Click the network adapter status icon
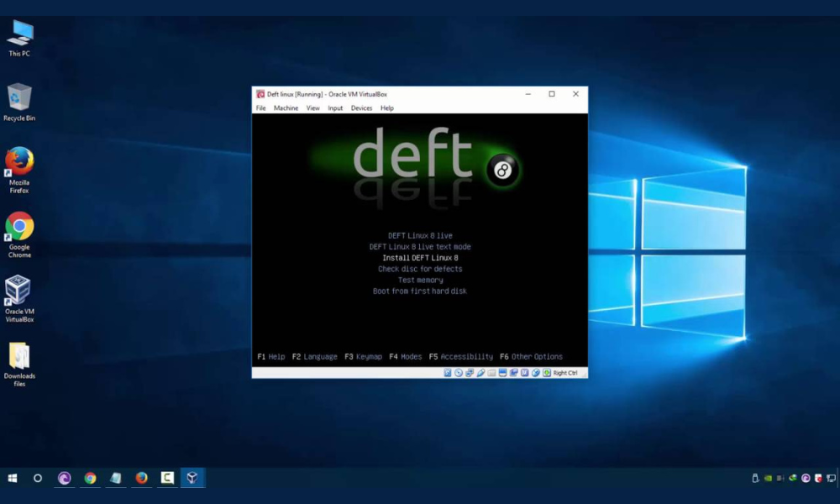 [470, 373]
